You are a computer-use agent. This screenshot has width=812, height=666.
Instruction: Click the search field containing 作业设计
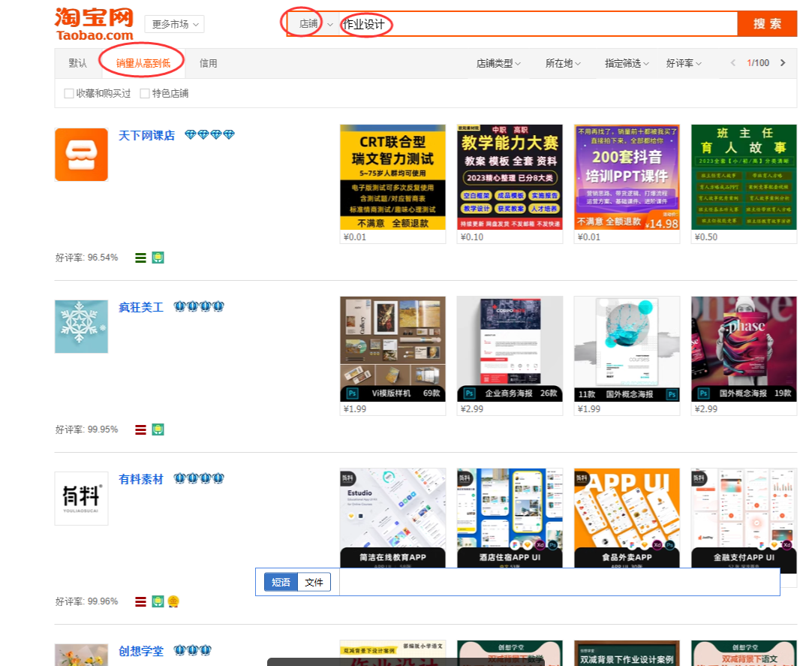point(537,24)
